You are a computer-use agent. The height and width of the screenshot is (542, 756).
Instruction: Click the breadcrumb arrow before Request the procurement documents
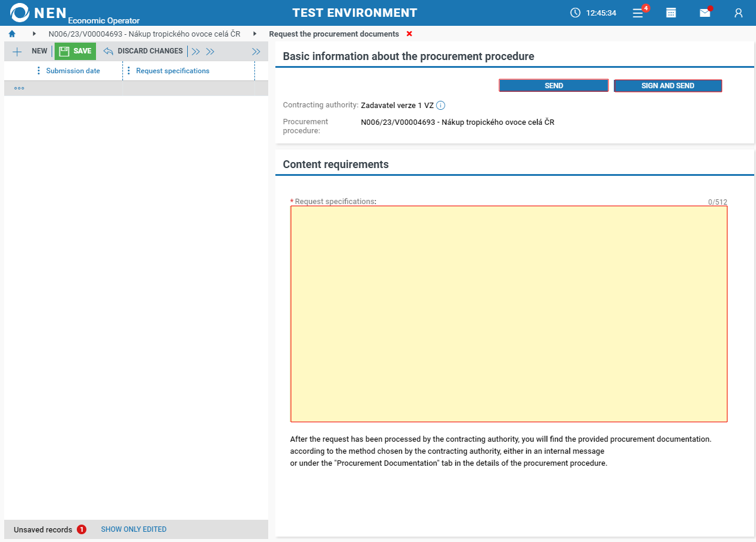tap(255, 34)
